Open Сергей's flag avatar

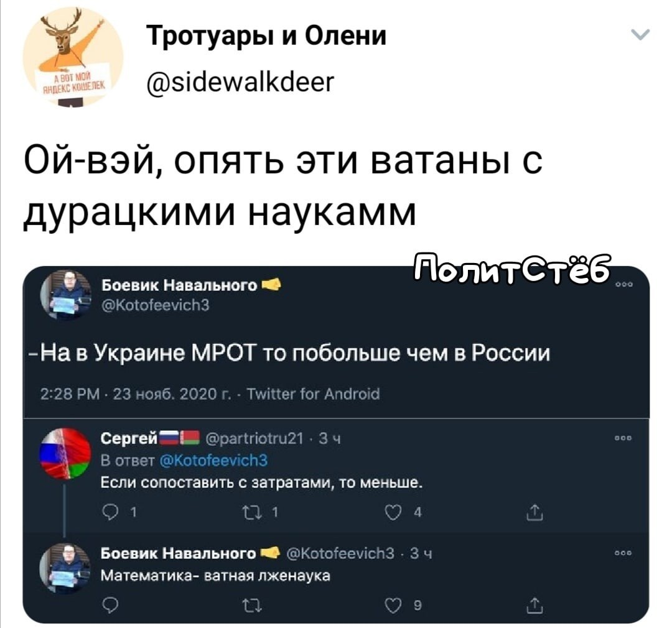tap(65, 453)
